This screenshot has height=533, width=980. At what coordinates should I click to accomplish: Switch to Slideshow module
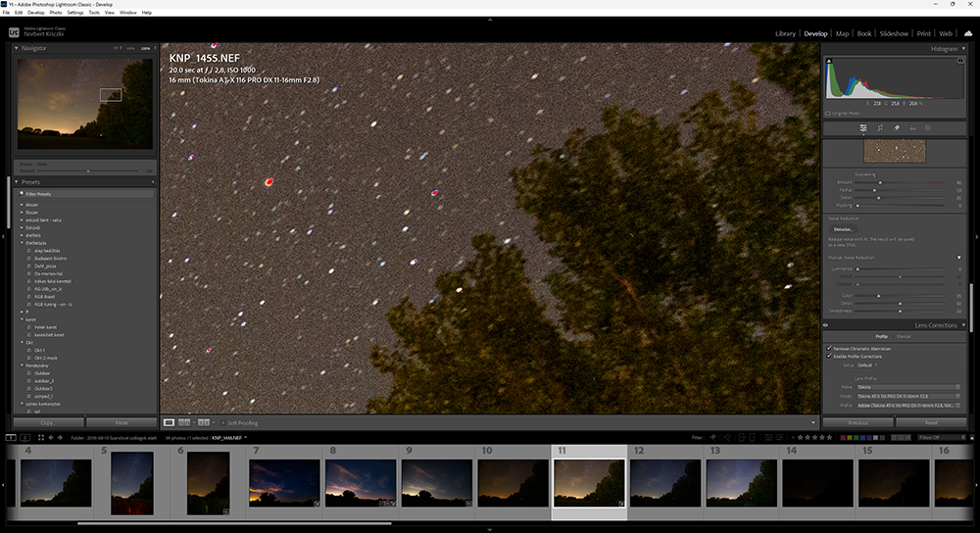tap(894, 33)
